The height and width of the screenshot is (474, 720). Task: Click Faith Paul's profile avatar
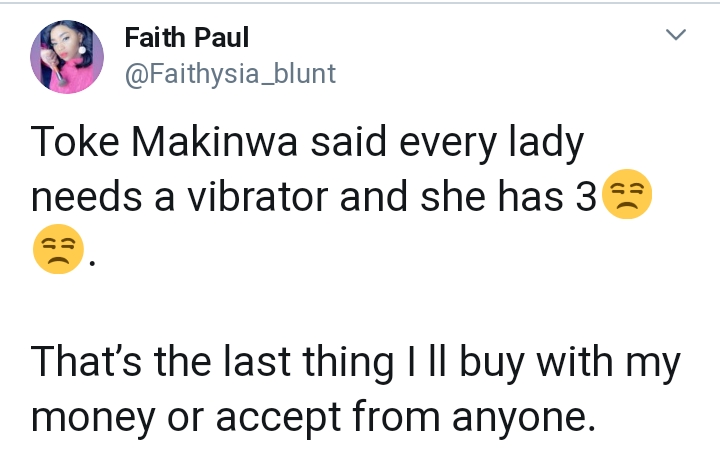[67, 57]
